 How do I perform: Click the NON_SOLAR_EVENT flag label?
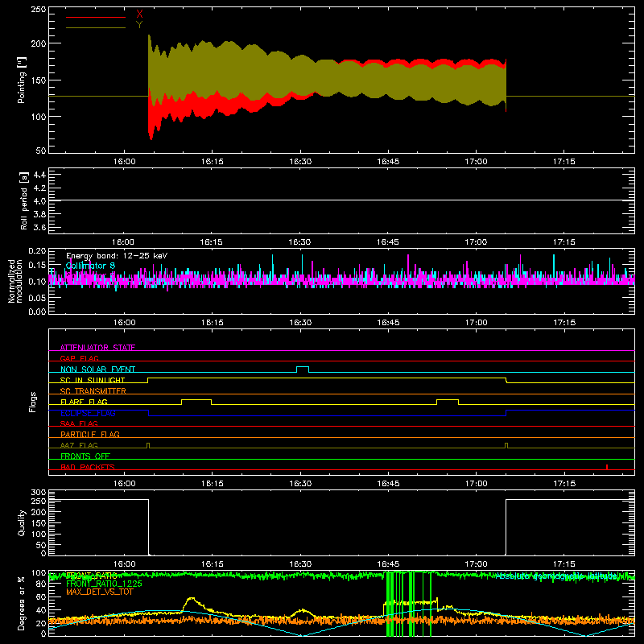(x=97, y=369)
